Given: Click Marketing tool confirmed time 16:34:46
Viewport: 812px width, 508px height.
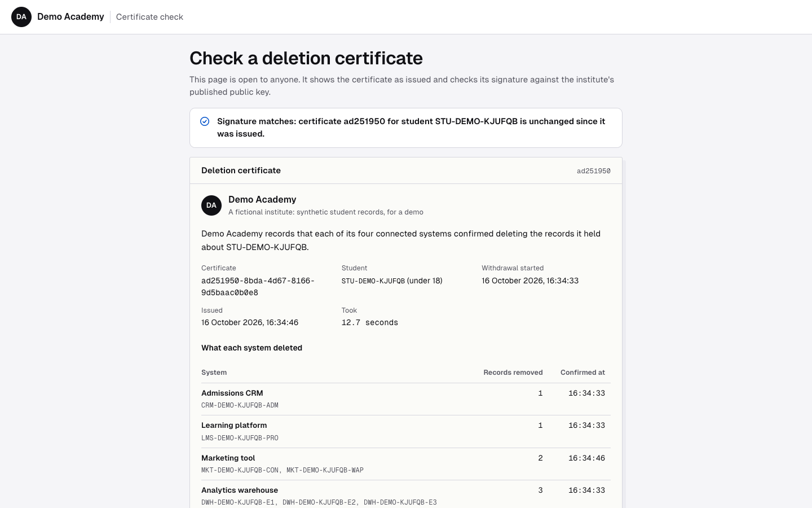Looking at the screenshot, I should tap(586, 458).
